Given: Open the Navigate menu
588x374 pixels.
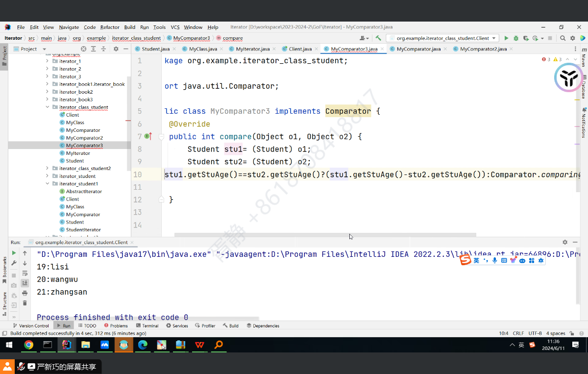Looking at the screenshot, I should point(69,27).
